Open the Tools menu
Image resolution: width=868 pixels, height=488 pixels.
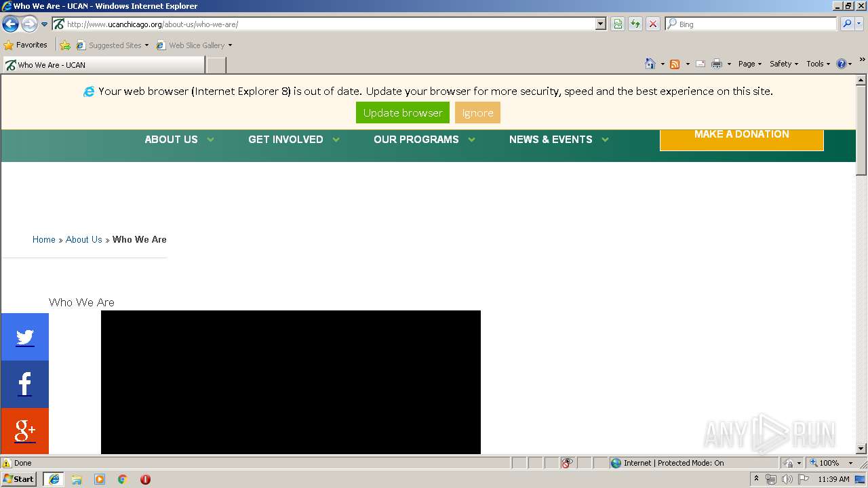pyautogui.click(x=818, y=64)
